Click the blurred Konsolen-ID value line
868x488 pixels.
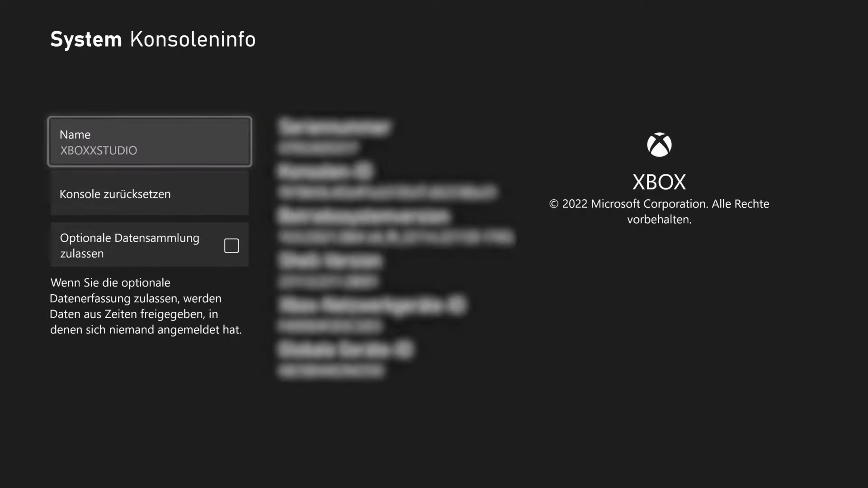pos(387,192)
